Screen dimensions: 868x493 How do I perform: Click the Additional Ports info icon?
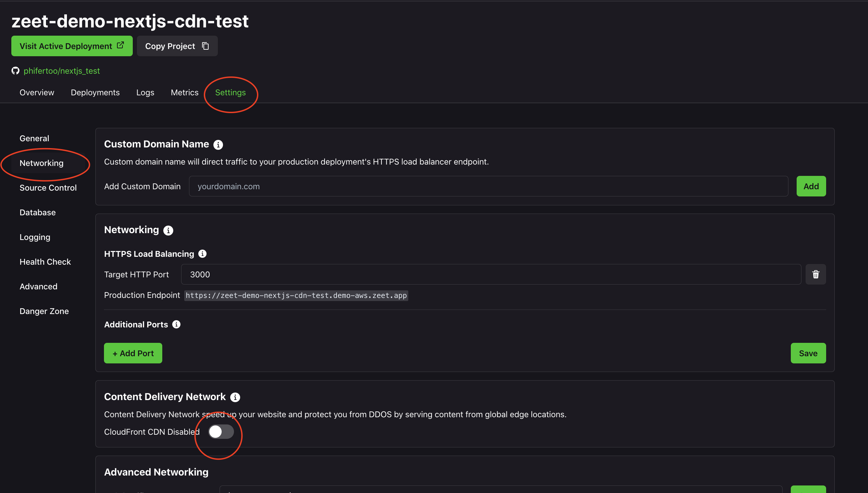(176, 324)
